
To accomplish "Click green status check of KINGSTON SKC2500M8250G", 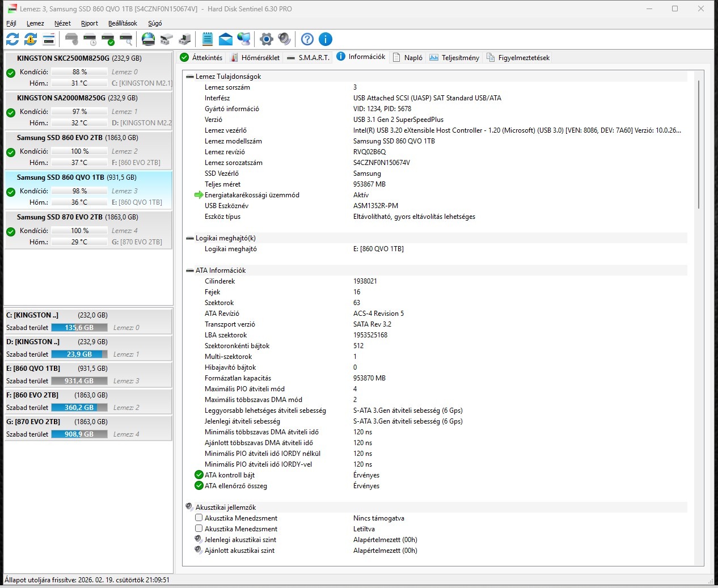I will click(11, 73).
